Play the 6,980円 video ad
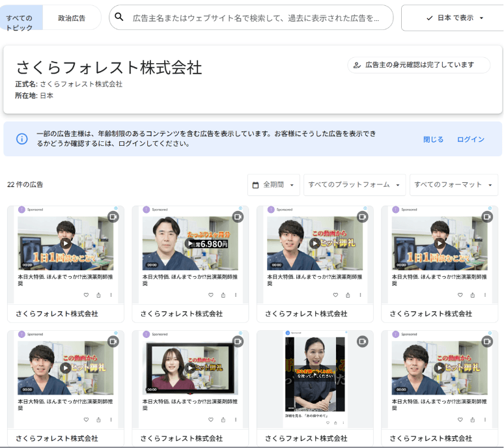The image size is (504, 448). coord(190,244)
